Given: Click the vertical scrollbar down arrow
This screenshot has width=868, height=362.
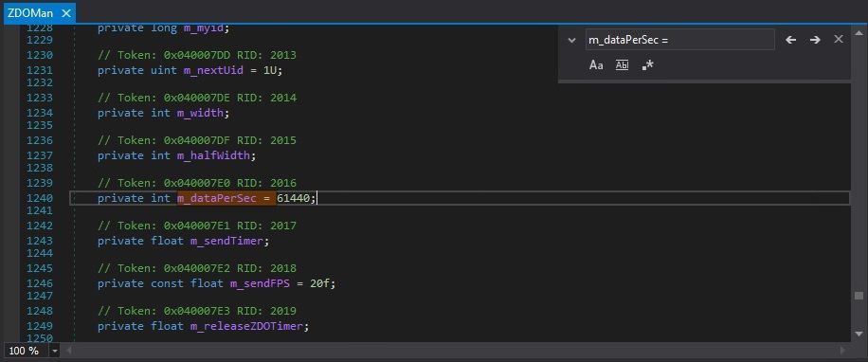Looking at the screenshot, I should 859,334.
